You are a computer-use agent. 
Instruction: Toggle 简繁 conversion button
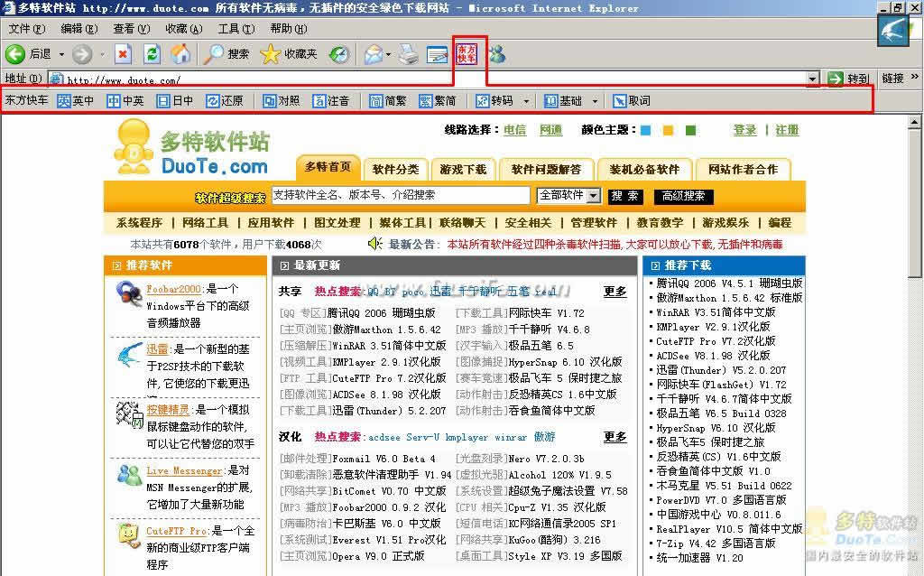[x=388, y=101]
